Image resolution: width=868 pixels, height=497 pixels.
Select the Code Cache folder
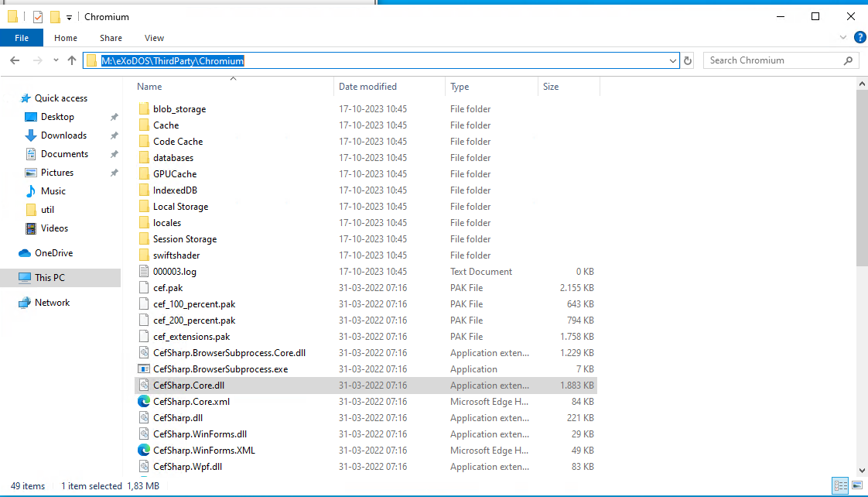click(x=178, y=142)
